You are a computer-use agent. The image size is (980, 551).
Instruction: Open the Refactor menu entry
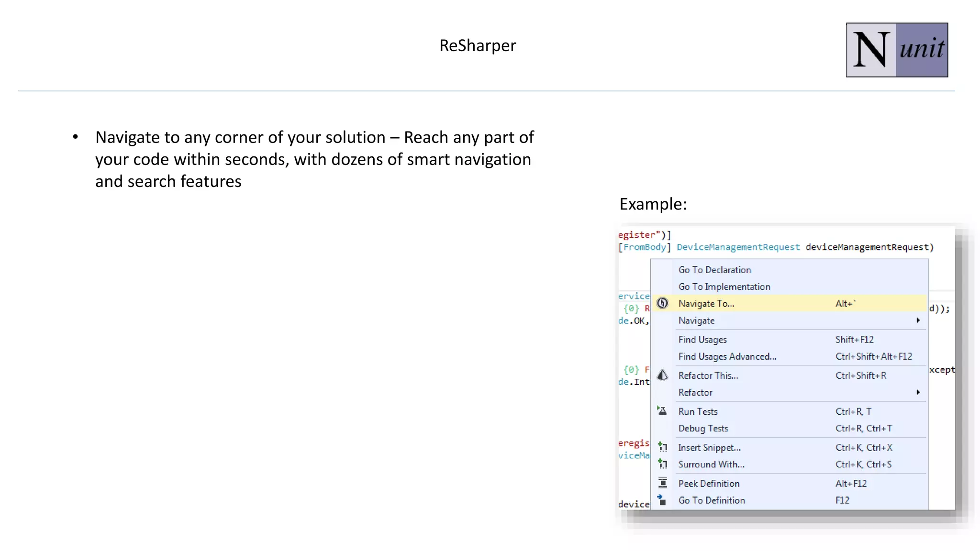coord(789,392)
